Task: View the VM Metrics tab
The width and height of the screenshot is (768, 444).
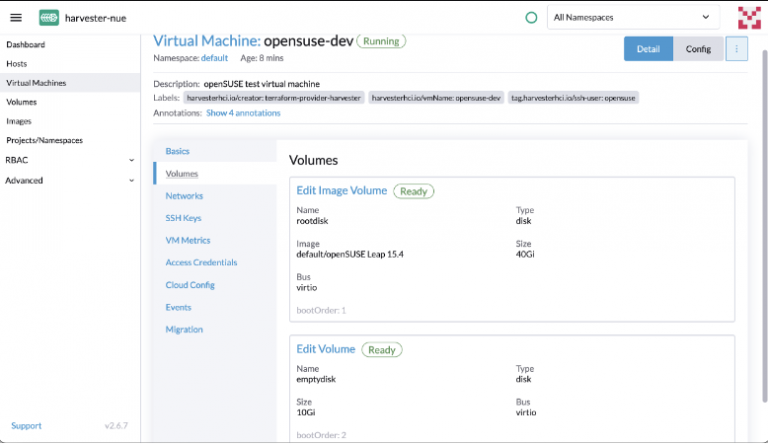Action: 187,240
